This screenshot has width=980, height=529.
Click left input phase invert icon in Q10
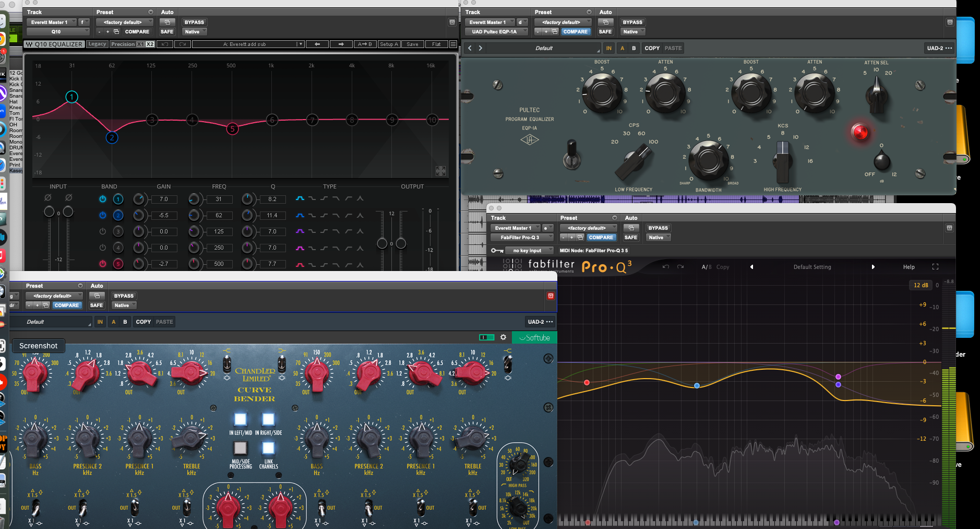48,197
